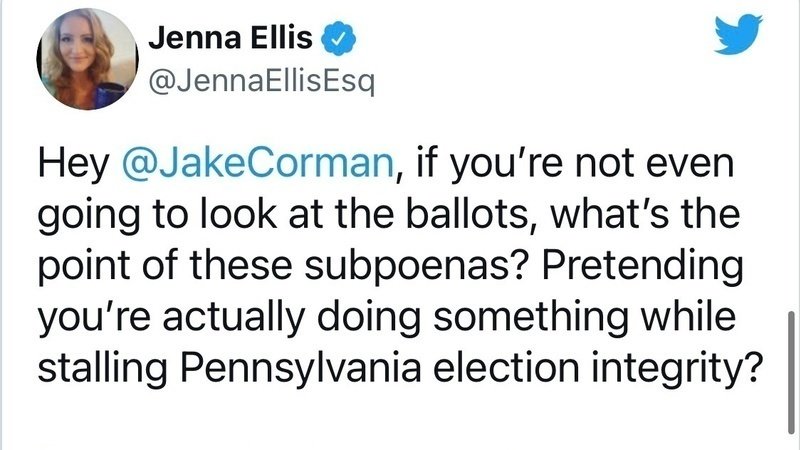Click the word "Pretending" in the tweet
This screenshot has height=450, width=800.
click(x=642, y=267)
